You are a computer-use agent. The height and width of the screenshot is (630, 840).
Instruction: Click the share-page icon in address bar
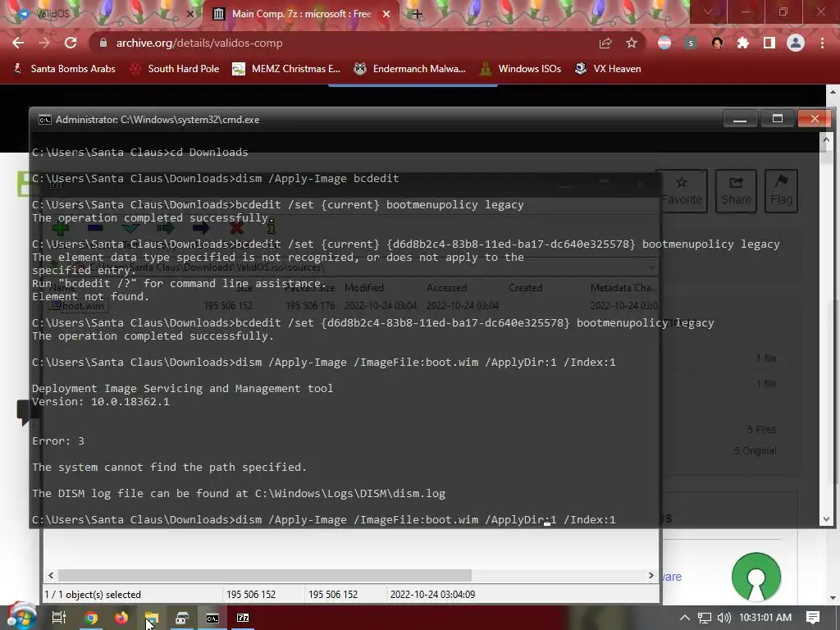[605, 43]
